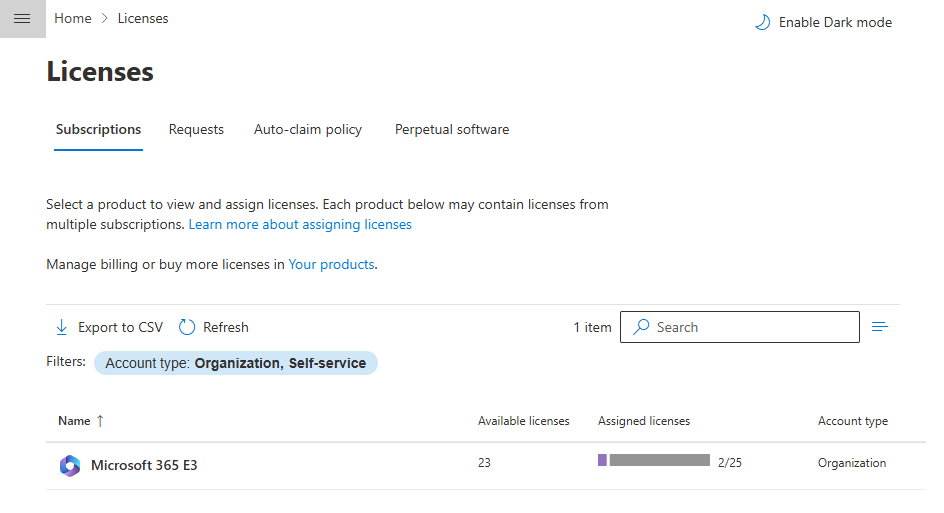Sort by the Name column header
The image size is (944, 513).
(74, 421)
